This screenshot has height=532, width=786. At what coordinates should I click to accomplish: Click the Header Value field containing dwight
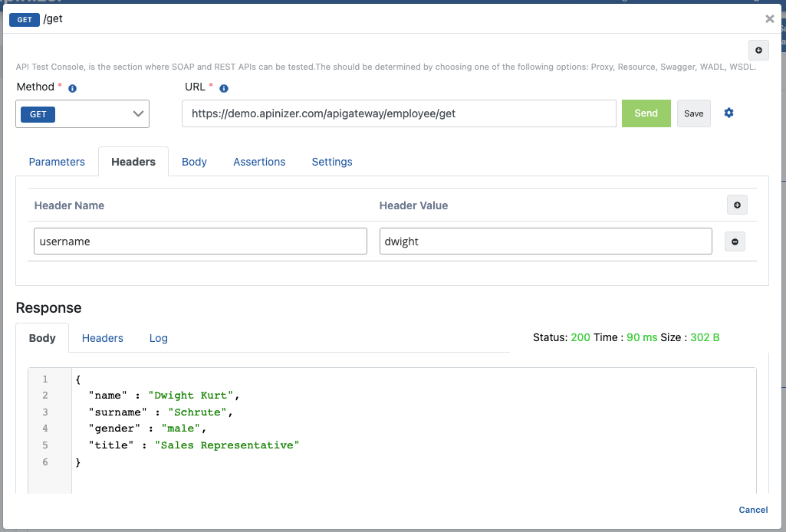tap(545, 241)
